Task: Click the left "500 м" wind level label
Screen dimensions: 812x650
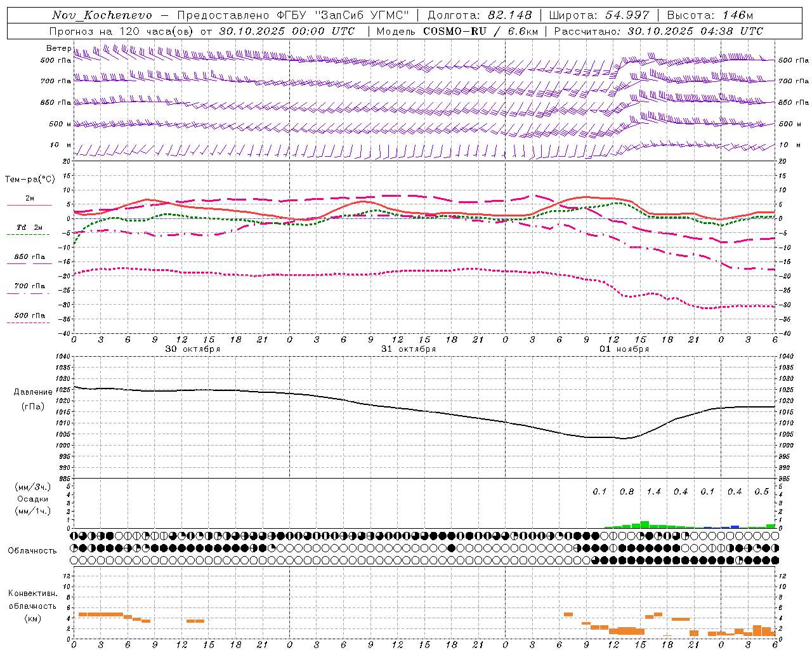Action: [x=60, y=124]
